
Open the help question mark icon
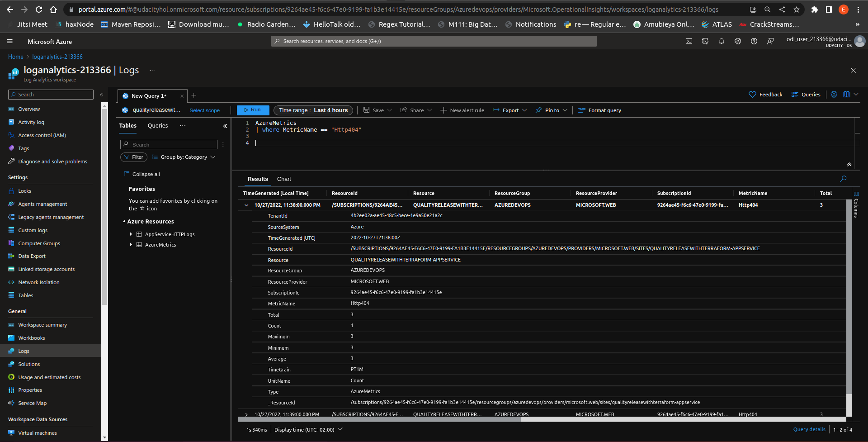754,41
